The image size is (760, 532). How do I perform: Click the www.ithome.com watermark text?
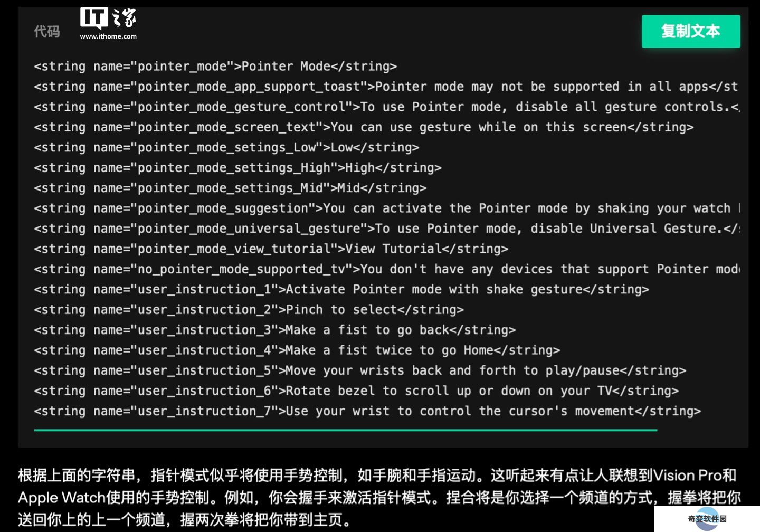pos(108,36)
